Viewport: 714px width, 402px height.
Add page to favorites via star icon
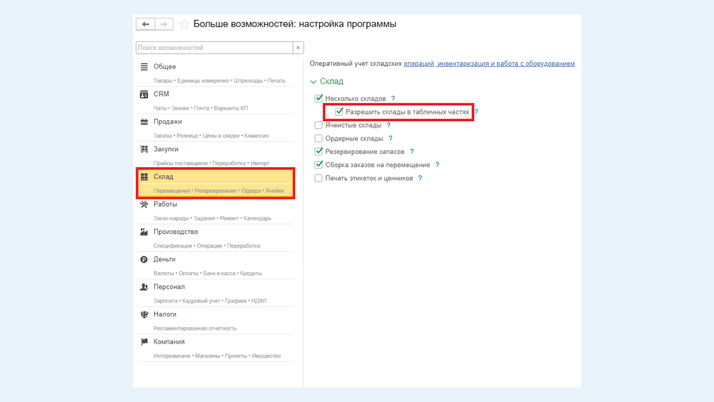tap(184, 24)
